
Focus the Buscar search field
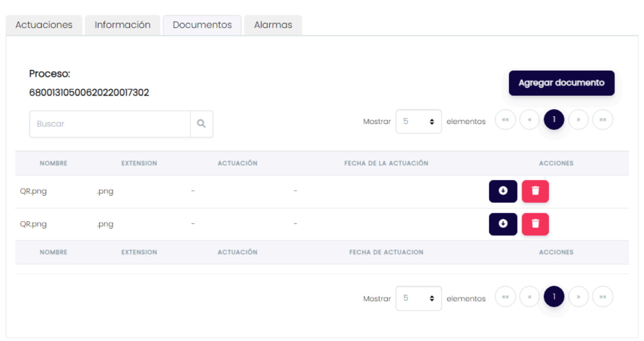(110, 124)
